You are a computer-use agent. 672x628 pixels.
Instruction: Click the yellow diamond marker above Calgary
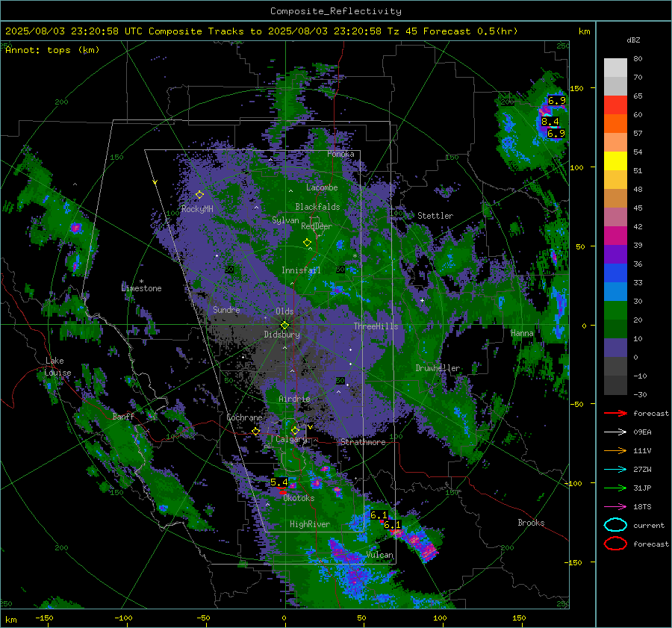point(295,430)
